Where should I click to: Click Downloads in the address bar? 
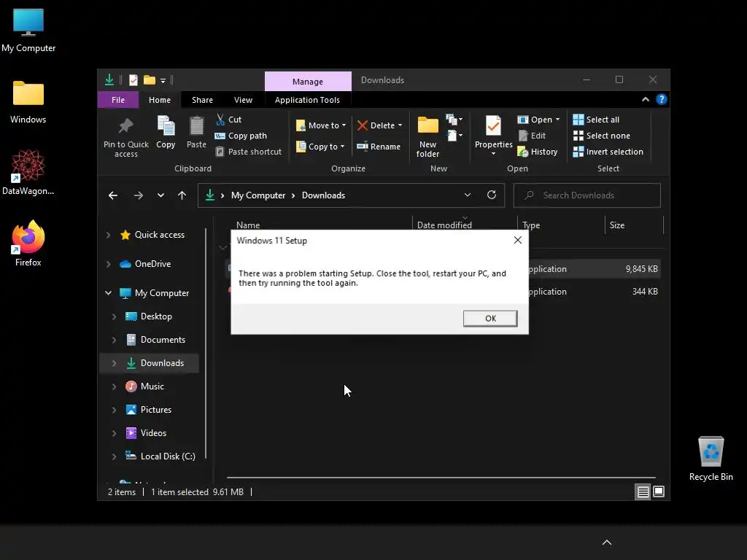(323, 195)
